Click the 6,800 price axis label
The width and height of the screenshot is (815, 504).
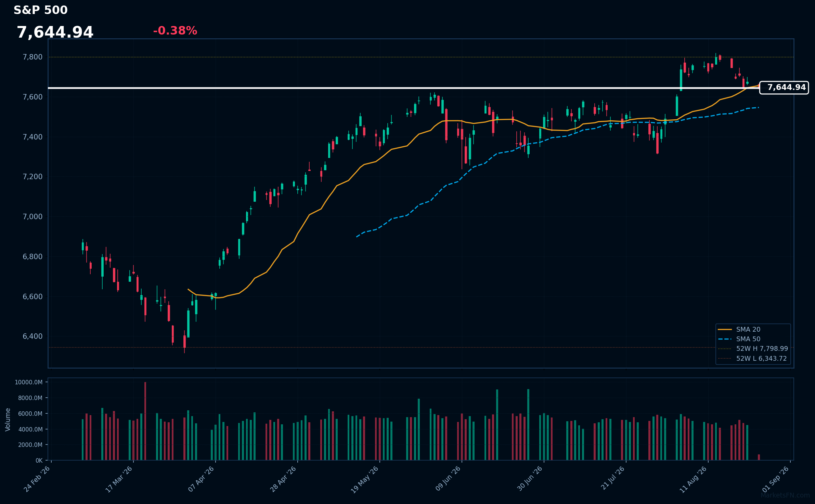tap(33, 257)
